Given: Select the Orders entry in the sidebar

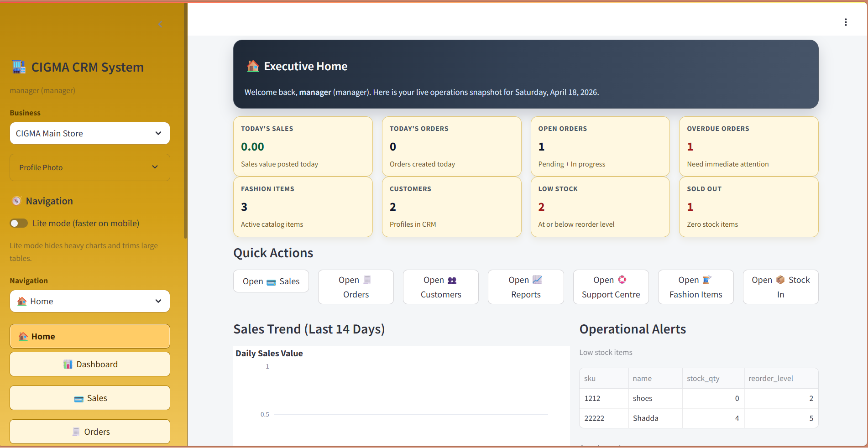Looking at the screenshot, I should [89, 431].
